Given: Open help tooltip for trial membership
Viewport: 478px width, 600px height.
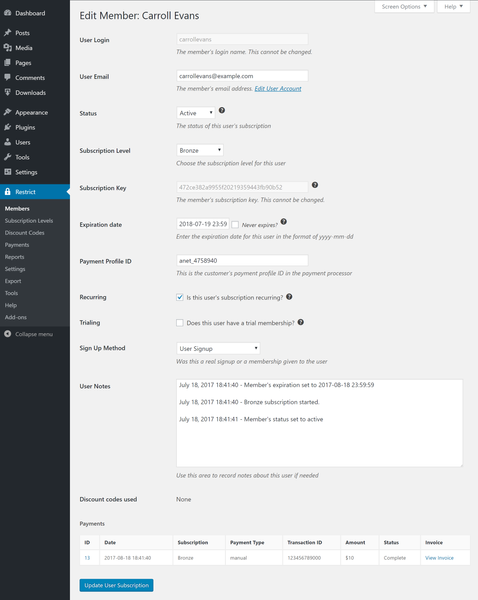Looking at the screenshot, I should click(301, 322).
